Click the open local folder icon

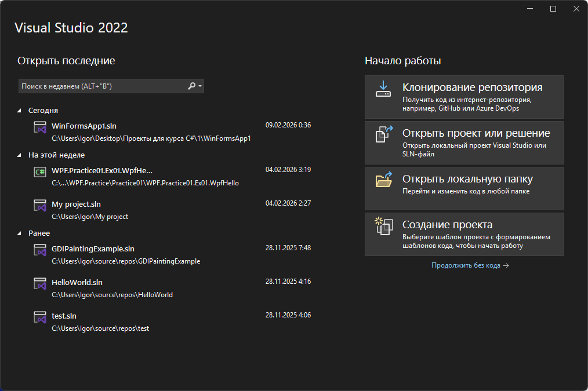384,180
